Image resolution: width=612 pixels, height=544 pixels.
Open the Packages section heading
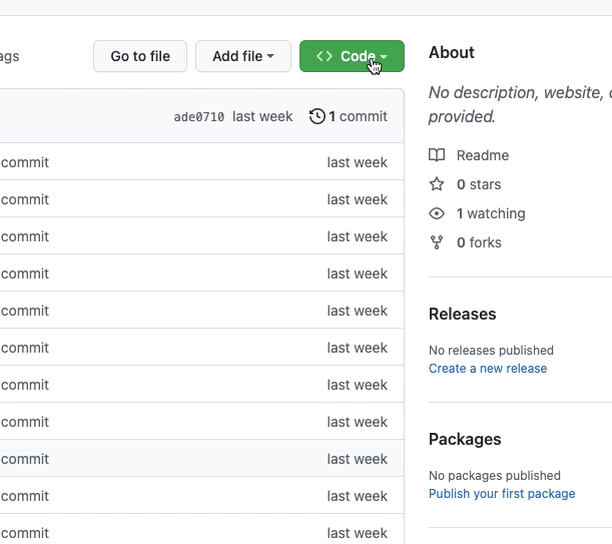465,439
